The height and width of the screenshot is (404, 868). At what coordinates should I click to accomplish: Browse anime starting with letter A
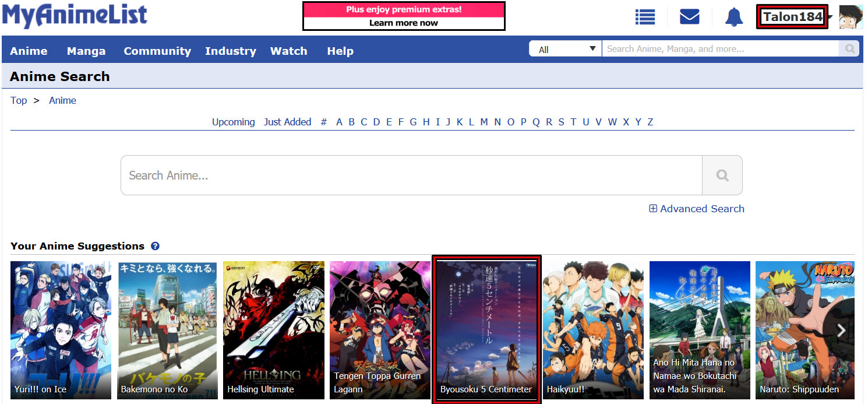[340, 122]
